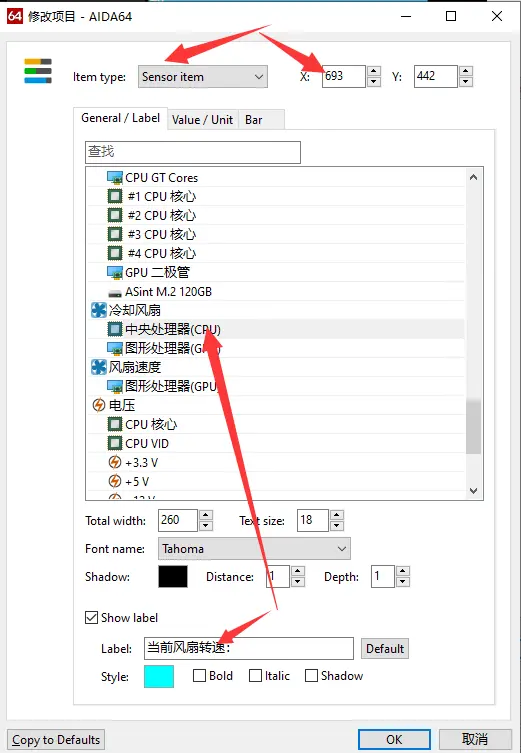Open the Font name Tahoma dropdown

click(x=254, y=548)
